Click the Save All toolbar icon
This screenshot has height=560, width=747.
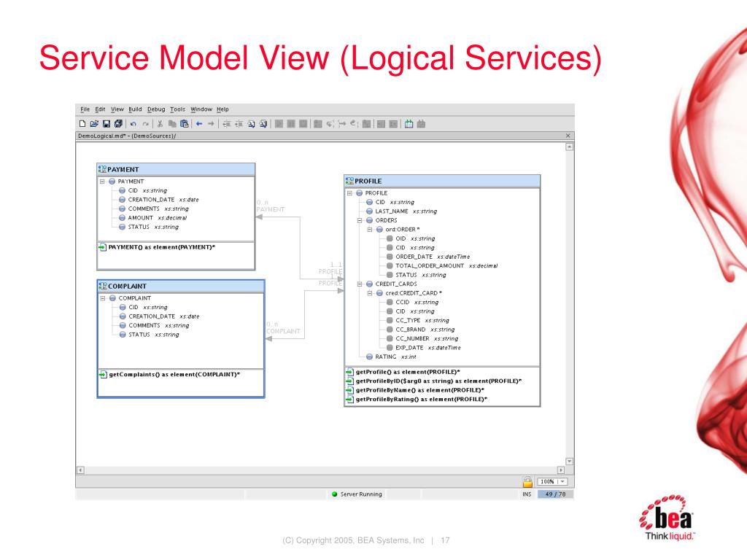point(118,124)
